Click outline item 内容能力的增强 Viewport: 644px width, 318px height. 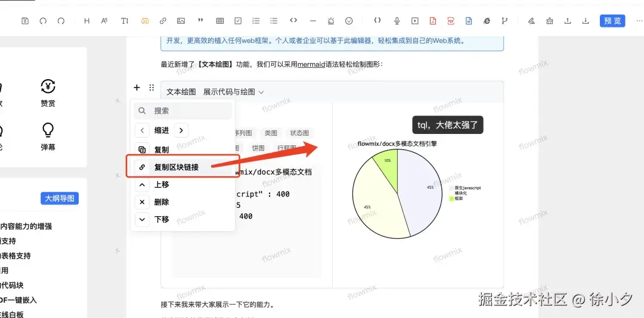[26, 226]
